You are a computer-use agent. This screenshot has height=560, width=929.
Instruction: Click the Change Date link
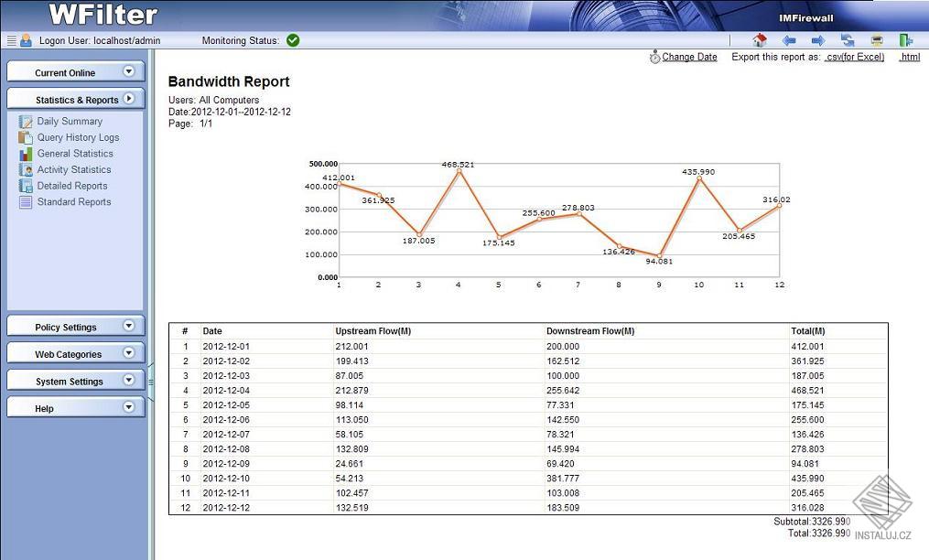tap(689, 57)
